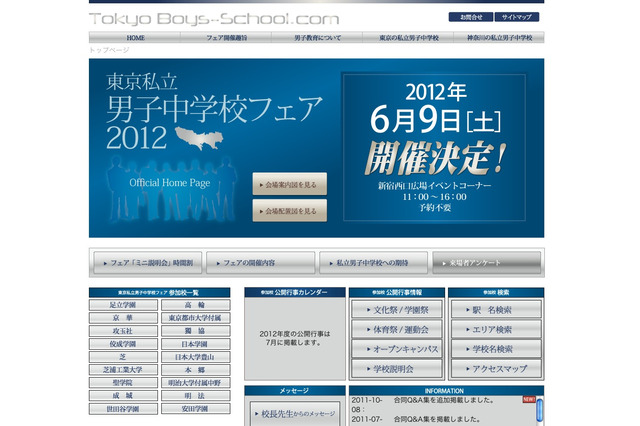The image size is (640, 426).
Task: Click the 2012年度の公開行事は notice text
Action: [295, 338]
